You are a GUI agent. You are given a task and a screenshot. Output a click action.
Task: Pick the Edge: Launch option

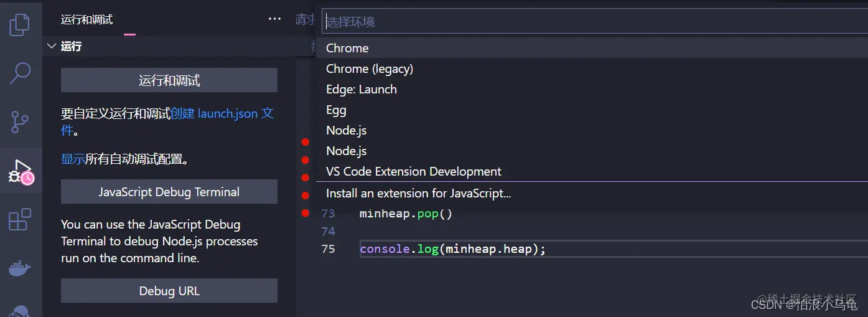click(x=362, y=89)
